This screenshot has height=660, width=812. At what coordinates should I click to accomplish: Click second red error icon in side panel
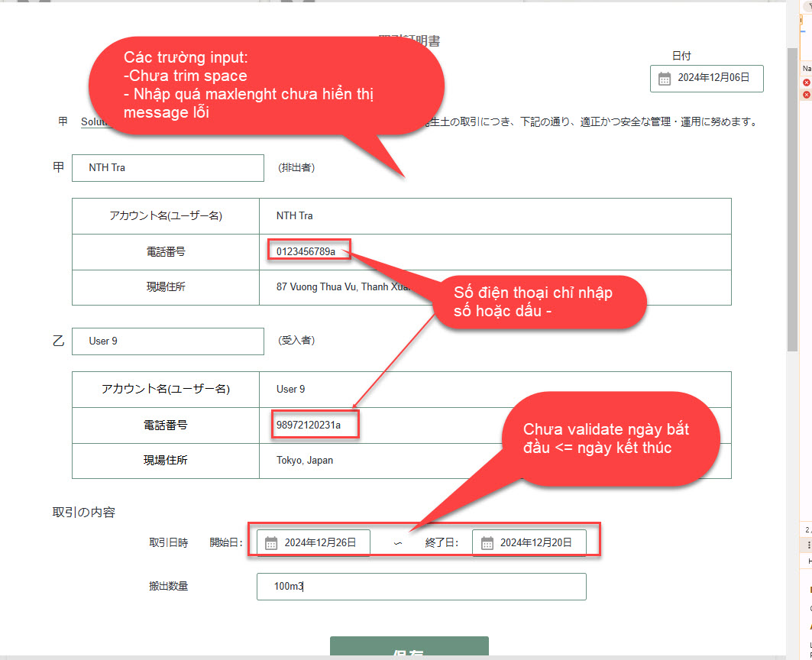[x=807, y=95]
